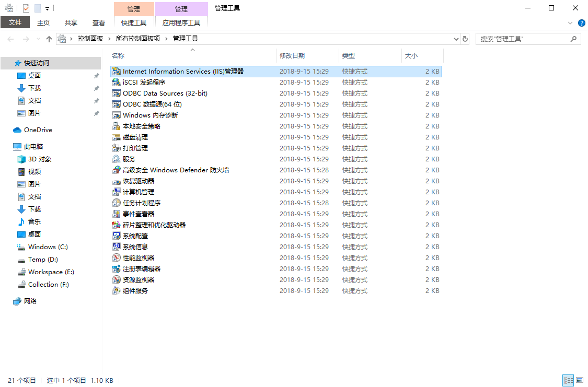This screenshot has width=588, height=387.
Task: Switch to large icons view button
Action: 580,380
